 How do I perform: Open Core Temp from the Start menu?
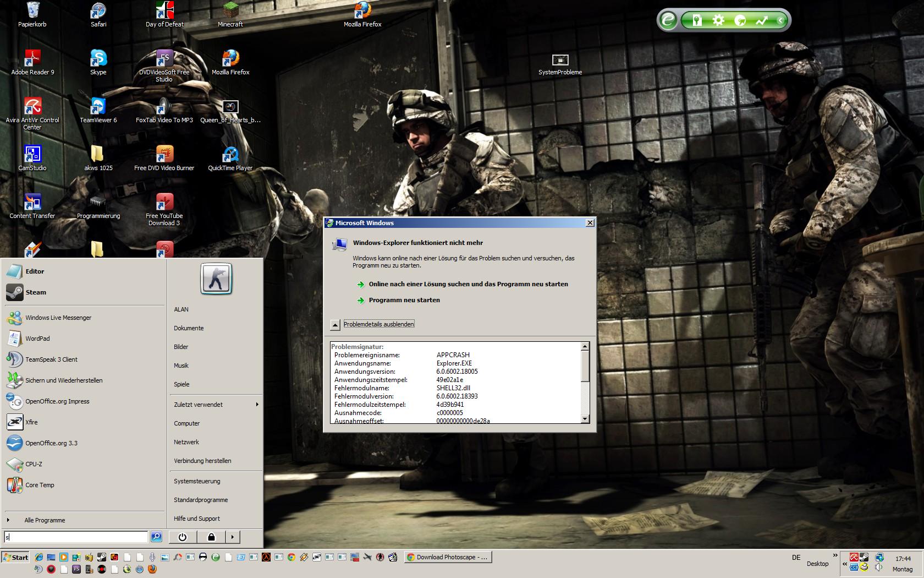point(85,485)
